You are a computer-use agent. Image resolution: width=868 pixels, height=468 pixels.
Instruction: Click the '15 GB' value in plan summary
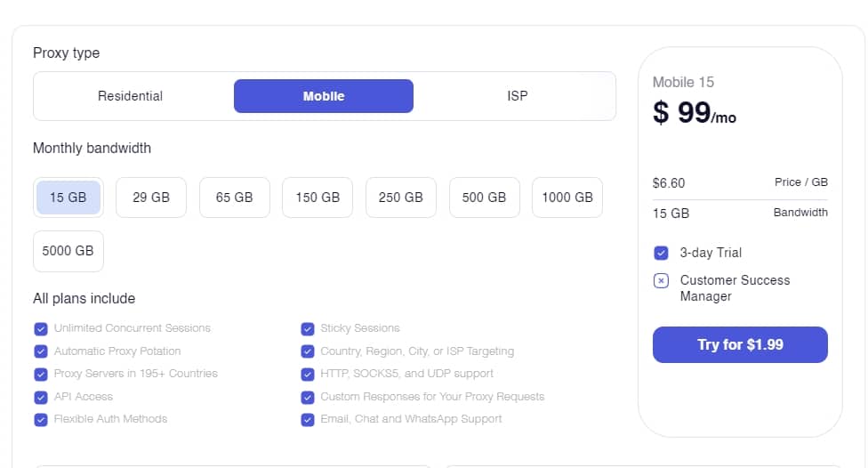click(x=671, y=214)
